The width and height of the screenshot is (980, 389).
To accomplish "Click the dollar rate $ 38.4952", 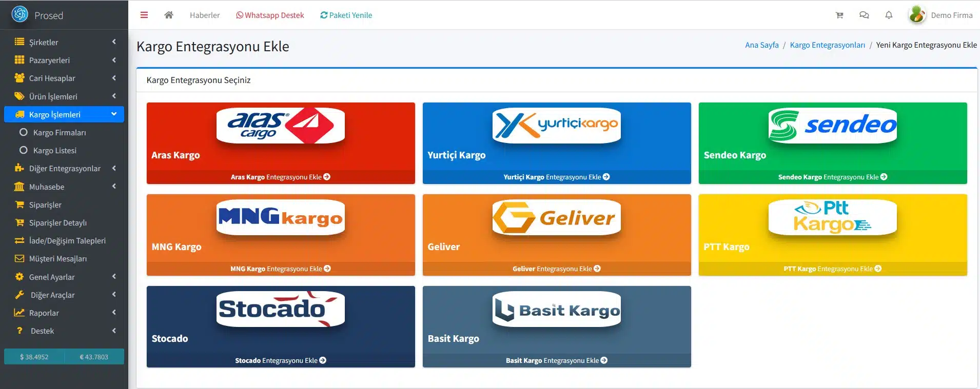I will pyautogui.click(x=34, y=357).
